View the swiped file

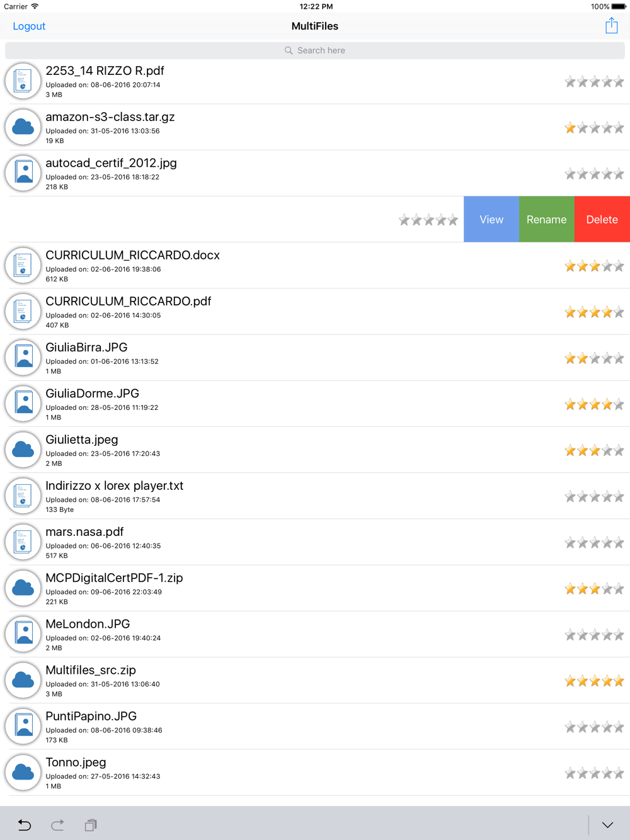(491, 219)
